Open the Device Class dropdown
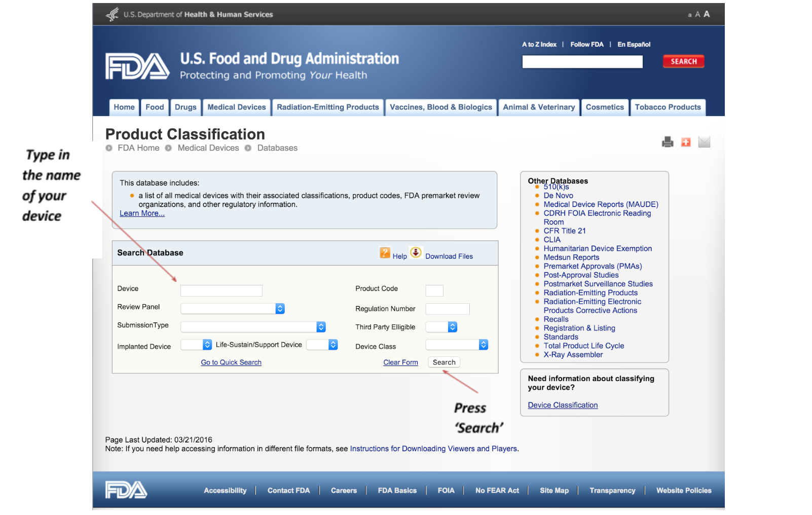 point(457,345)
